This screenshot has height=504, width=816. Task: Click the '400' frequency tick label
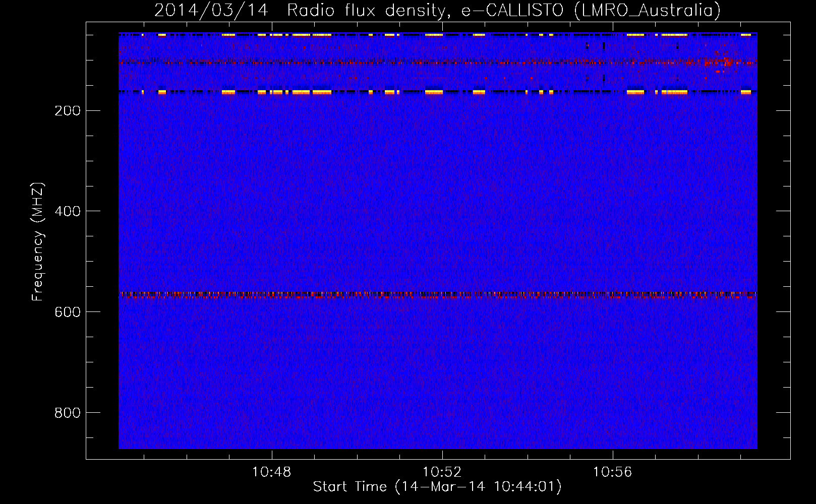pyautogui.click(x=68, y=212)
